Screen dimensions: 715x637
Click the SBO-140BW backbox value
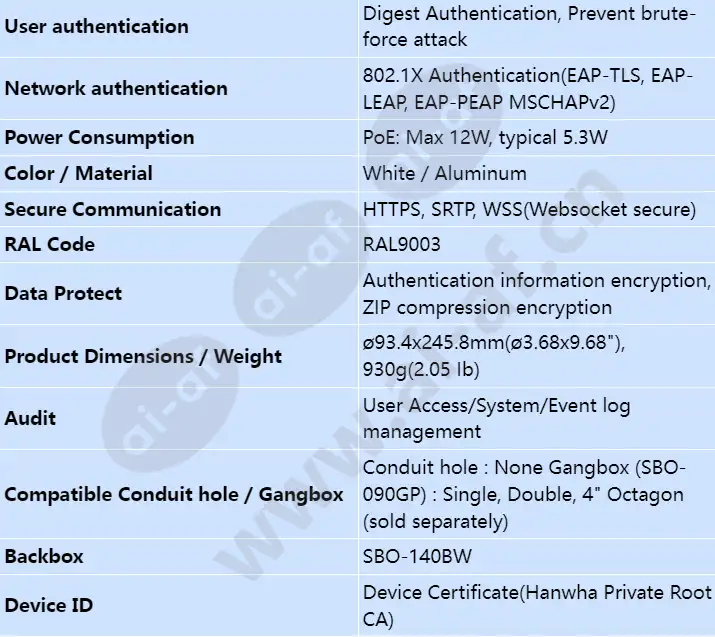(x=417, y=556)
